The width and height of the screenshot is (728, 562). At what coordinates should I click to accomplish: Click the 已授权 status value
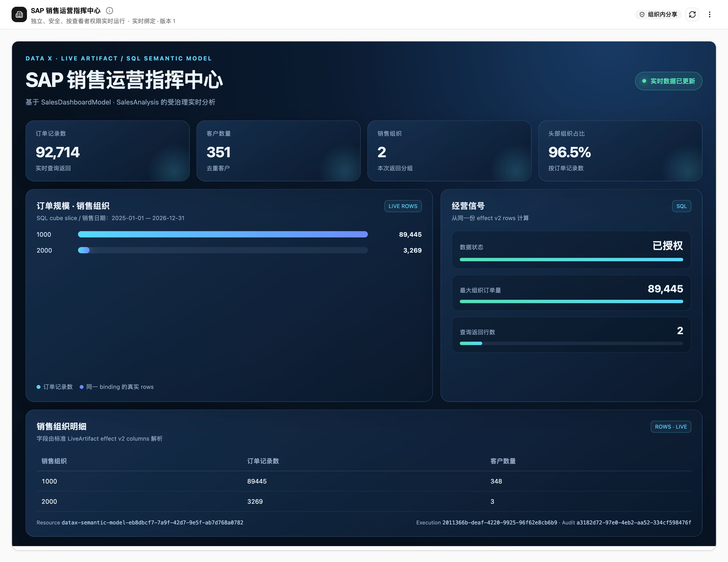(x=668, y=246)
